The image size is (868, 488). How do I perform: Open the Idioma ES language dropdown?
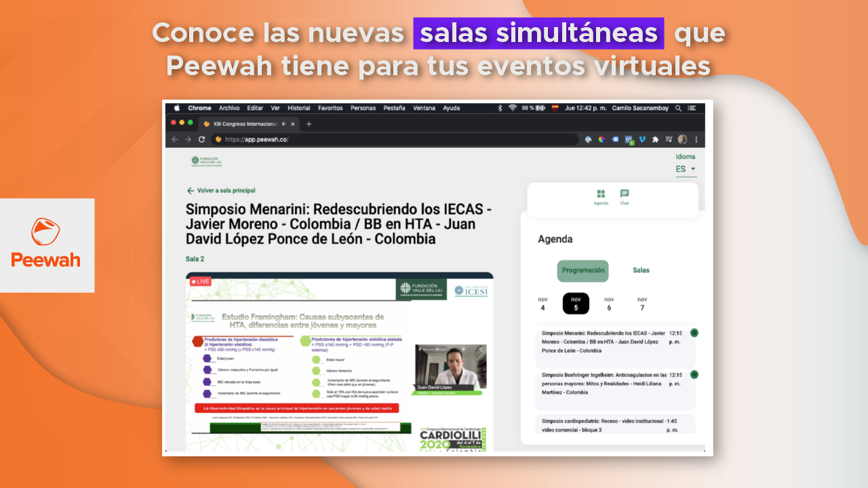click(x=686, y=169)
